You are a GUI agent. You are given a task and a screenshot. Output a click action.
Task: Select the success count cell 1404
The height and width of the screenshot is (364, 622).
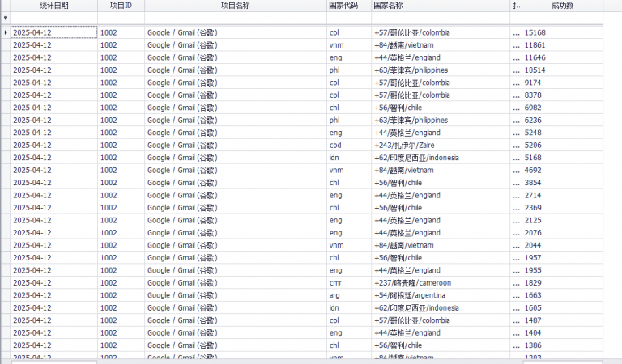click(x=562, y=332)
